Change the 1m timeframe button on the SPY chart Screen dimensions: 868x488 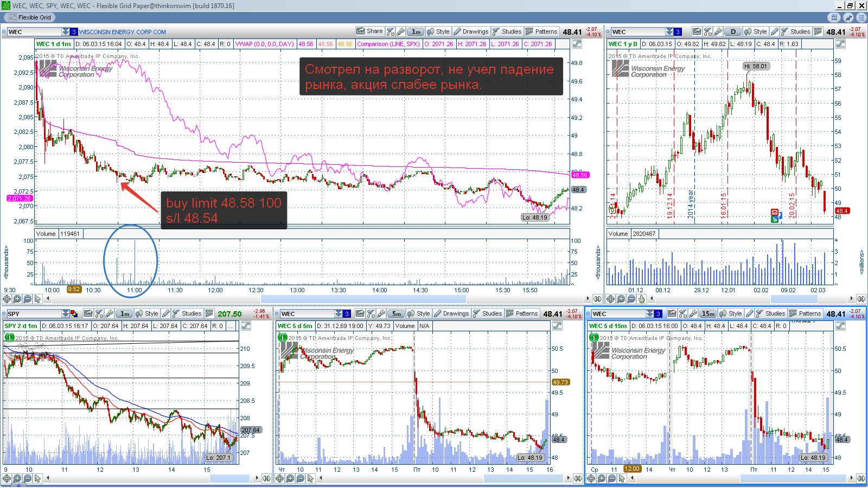[124, 313]
